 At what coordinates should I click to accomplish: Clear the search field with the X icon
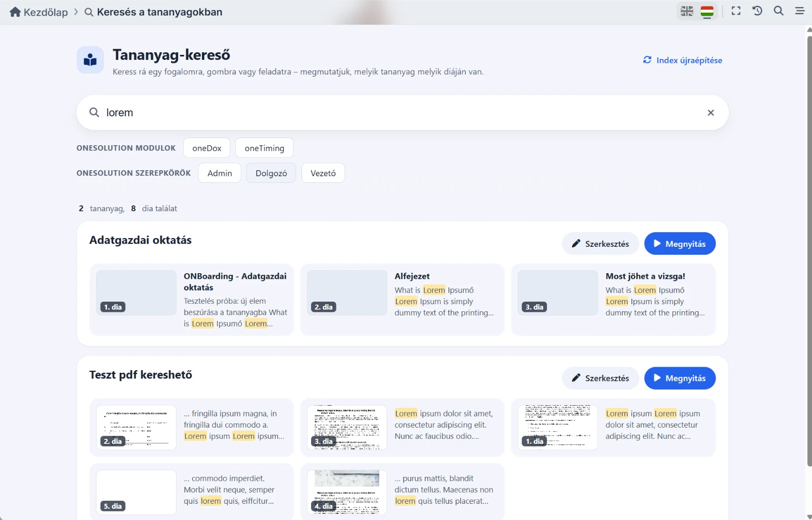tap(710, 113)
